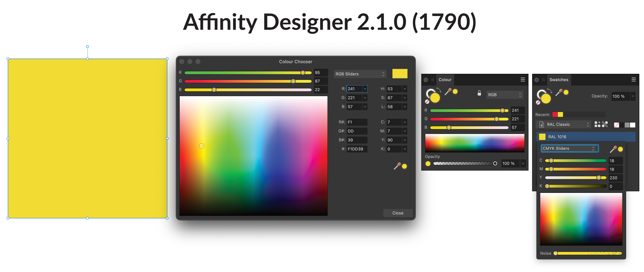Click the red recent colour swatch
The image size is (644, 272).
click(555, 115)
